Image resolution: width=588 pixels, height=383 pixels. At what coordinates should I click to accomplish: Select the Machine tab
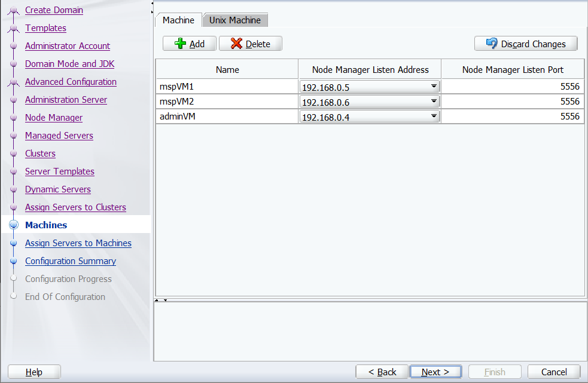178,20
